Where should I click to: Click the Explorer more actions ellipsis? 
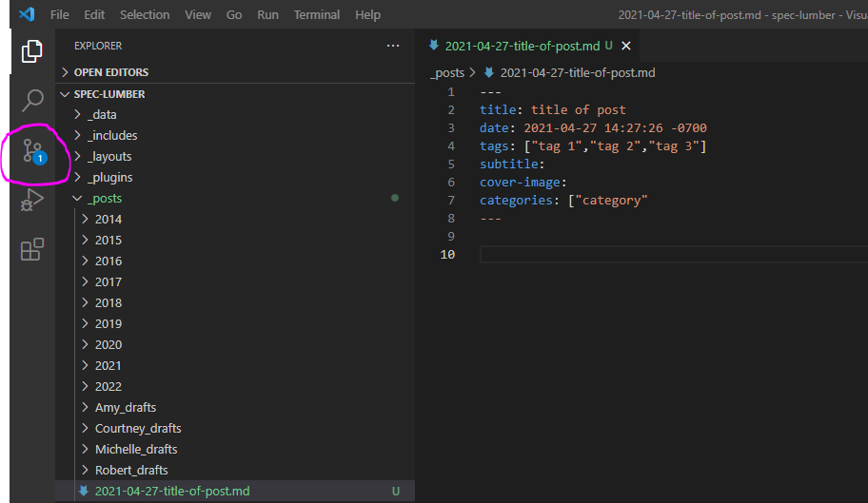(x=393, y=46)
